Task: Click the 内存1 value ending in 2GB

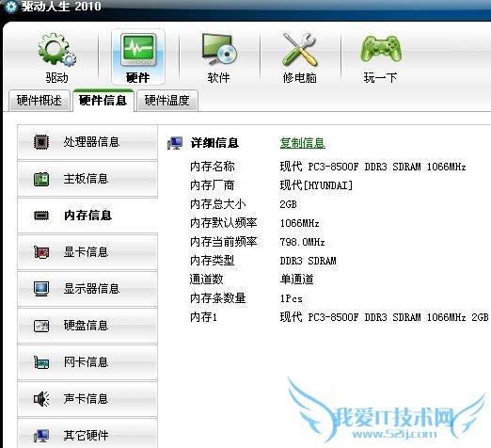Action: pyautogui.click(x=384, y=317)
